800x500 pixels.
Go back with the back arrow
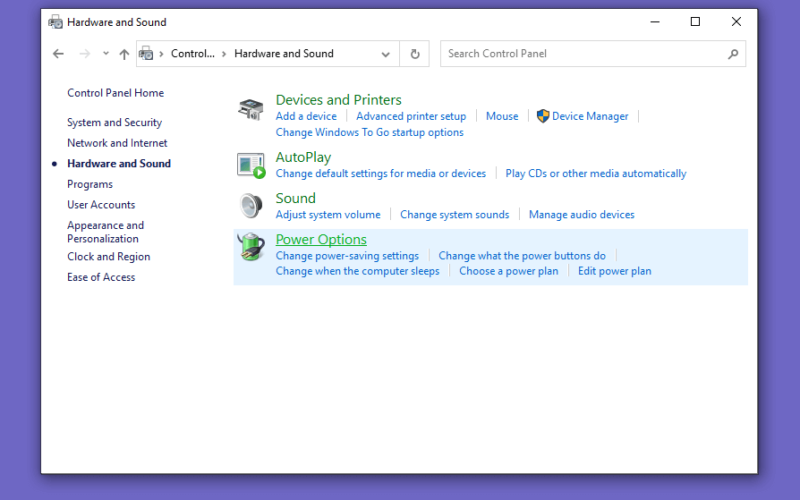[x=58, y=54]
